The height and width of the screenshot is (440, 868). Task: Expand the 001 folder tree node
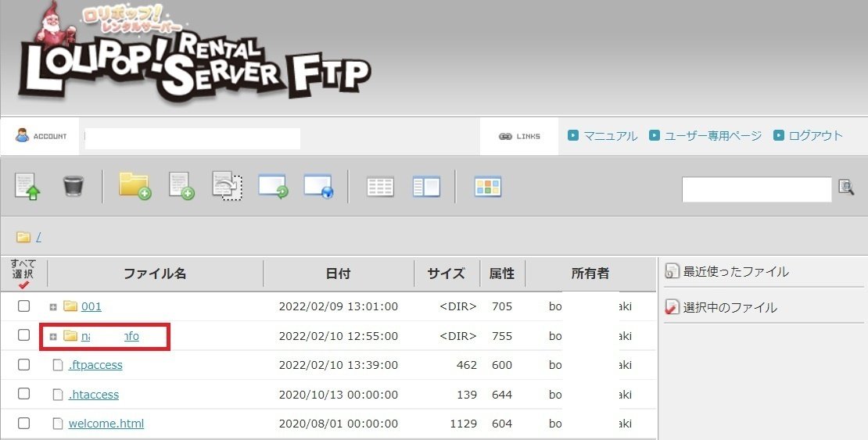tap(53, 307)
